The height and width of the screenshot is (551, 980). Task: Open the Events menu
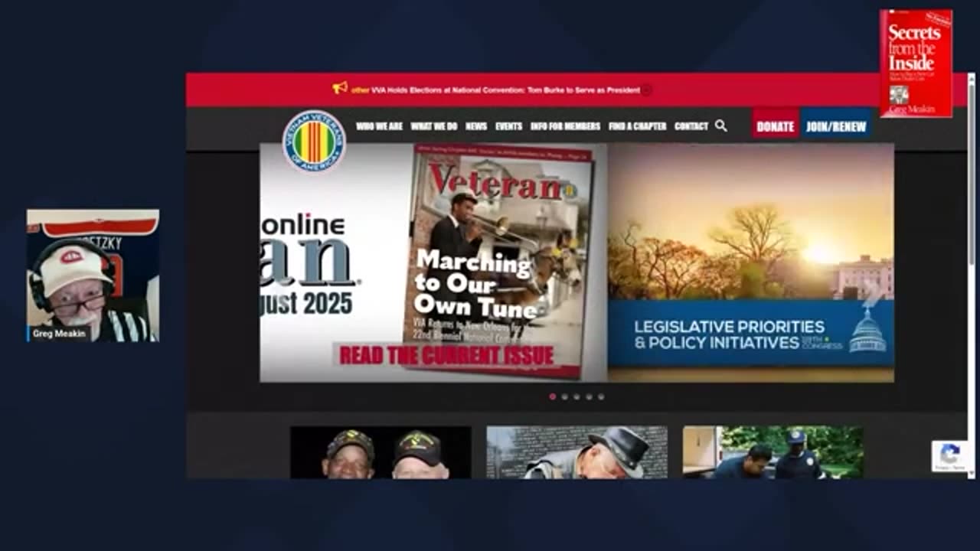click(508, 126)
